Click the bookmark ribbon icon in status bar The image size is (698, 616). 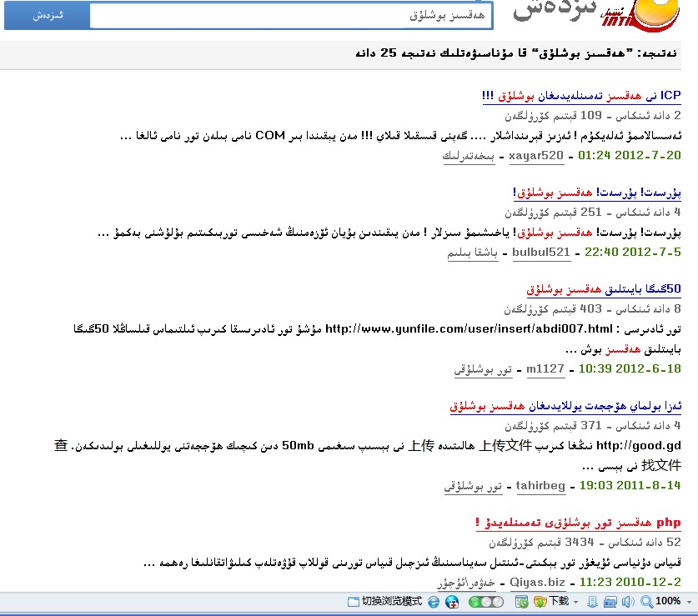(x=592, y=602)
